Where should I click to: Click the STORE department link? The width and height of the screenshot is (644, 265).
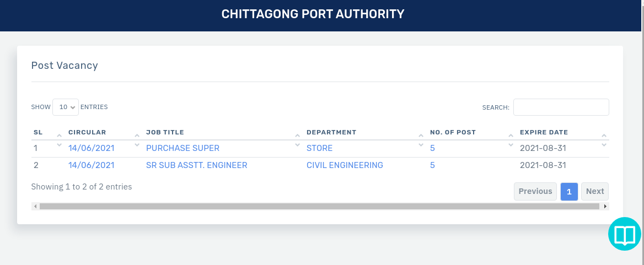coord(319,148)
